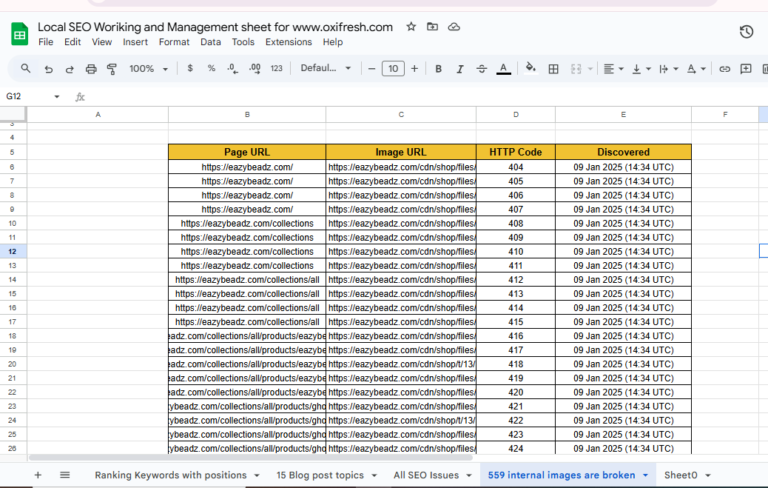The width and height of the screenshot is (768, 488).
Task: Insert a comment
Action: click(745, 69)
